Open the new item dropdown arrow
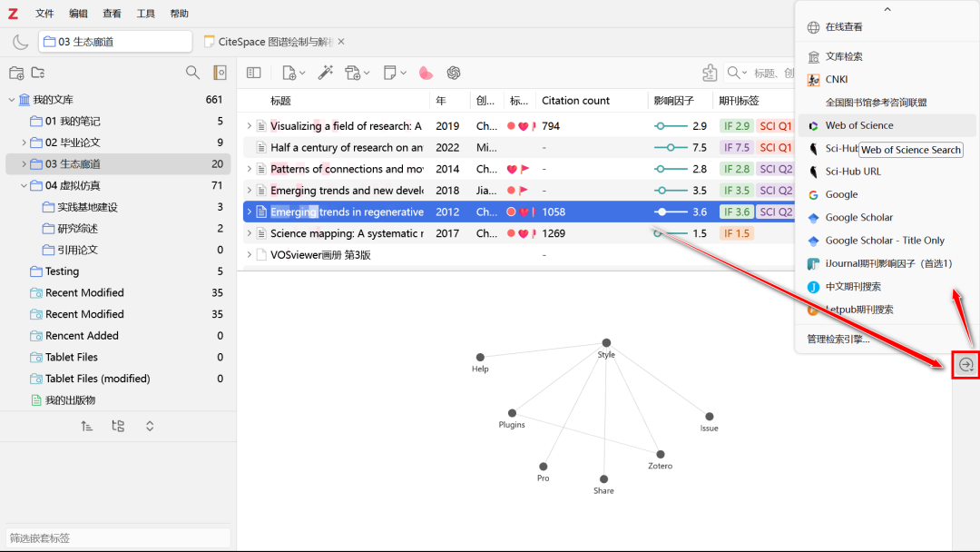 pos(302,73)
